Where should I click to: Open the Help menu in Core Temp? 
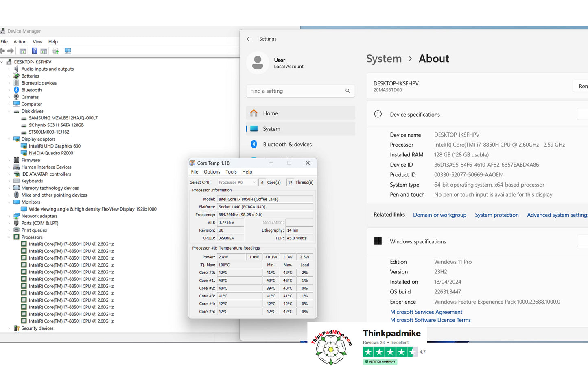tap(247, 172)
